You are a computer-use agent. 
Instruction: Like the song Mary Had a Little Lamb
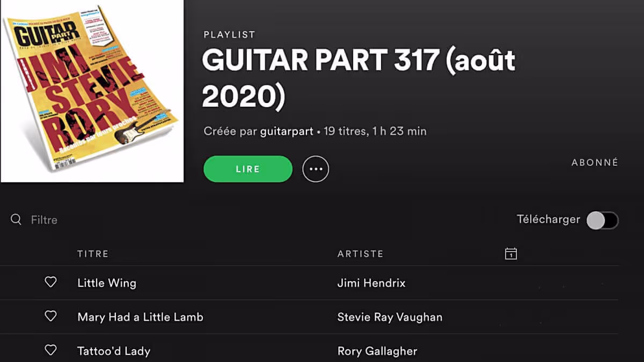(50, 316)
